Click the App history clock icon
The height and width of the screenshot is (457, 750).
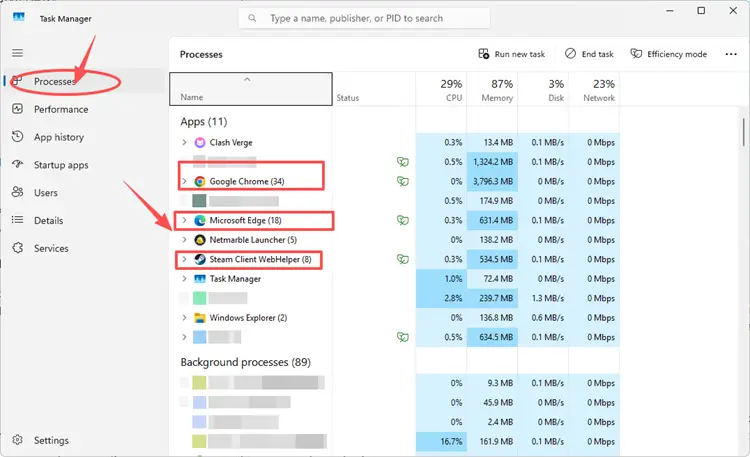tap(18, 137)
